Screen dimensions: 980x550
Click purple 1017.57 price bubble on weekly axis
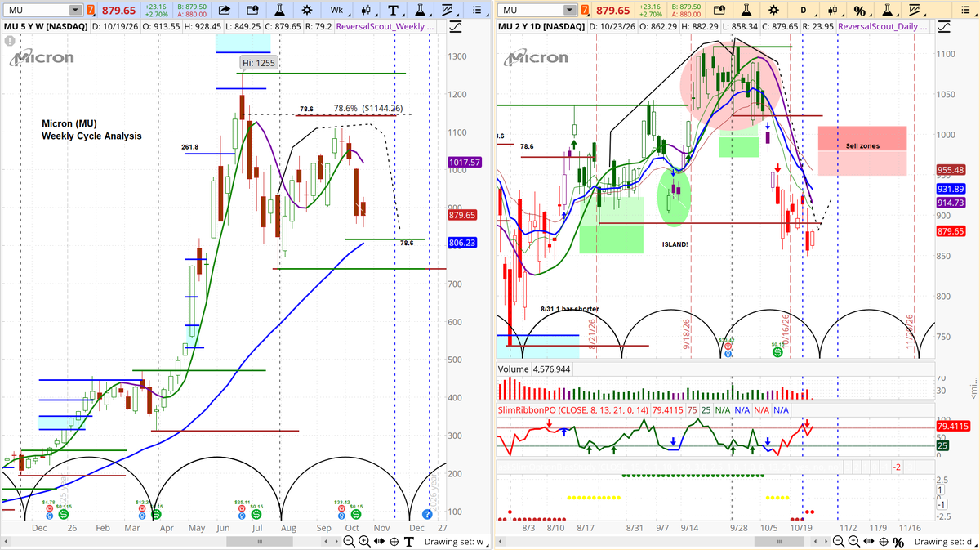pos(465,163)
